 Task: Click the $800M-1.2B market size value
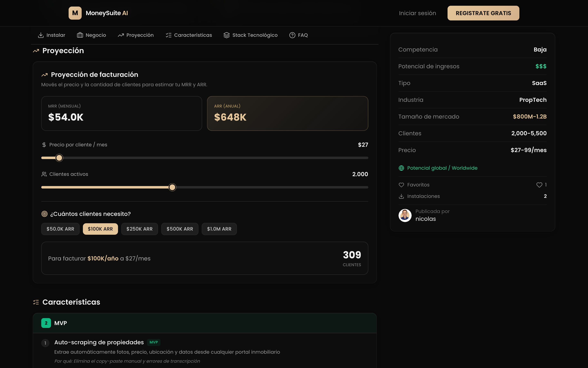tap(530, 117)
